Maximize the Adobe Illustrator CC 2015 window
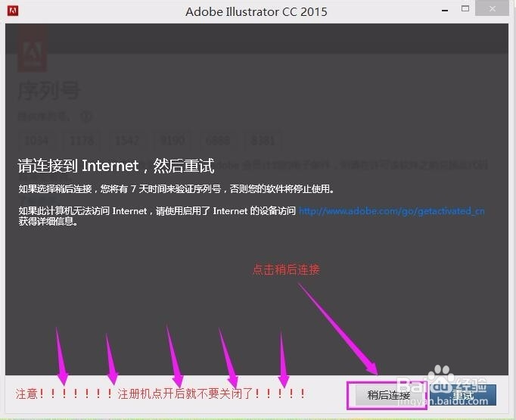This screenshot has height=420, width=516. coord(465,8)
